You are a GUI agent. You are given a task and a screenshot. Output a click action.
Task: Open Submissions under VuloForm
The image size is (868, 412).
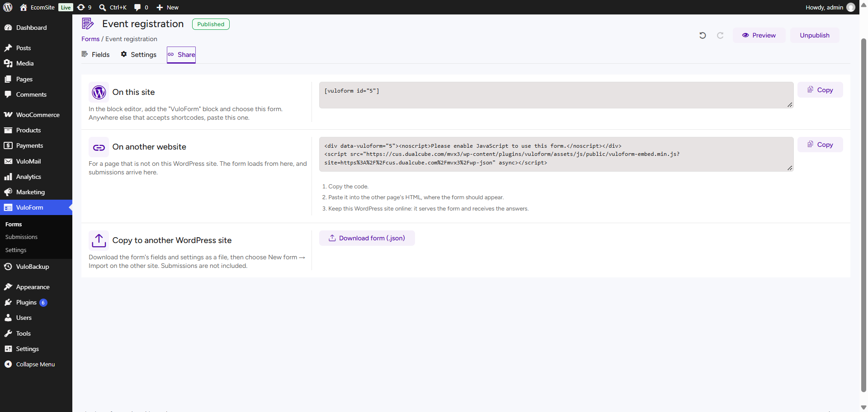pos(21,237)
